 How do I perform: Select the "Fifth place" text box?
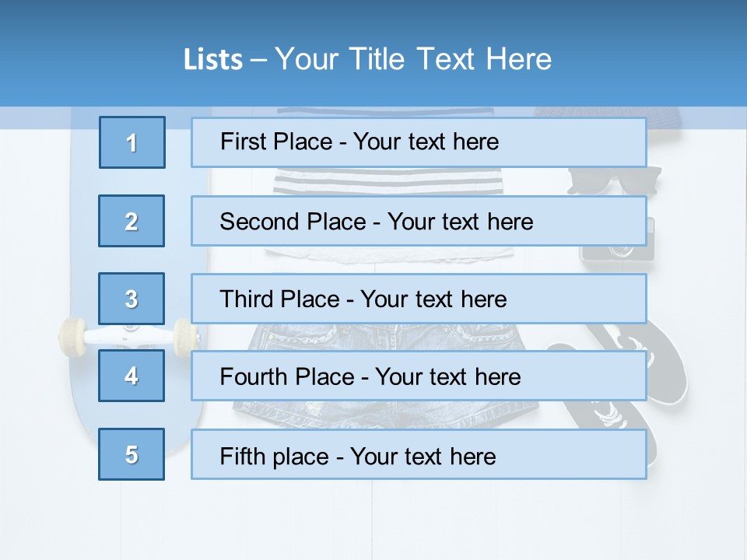419,454
